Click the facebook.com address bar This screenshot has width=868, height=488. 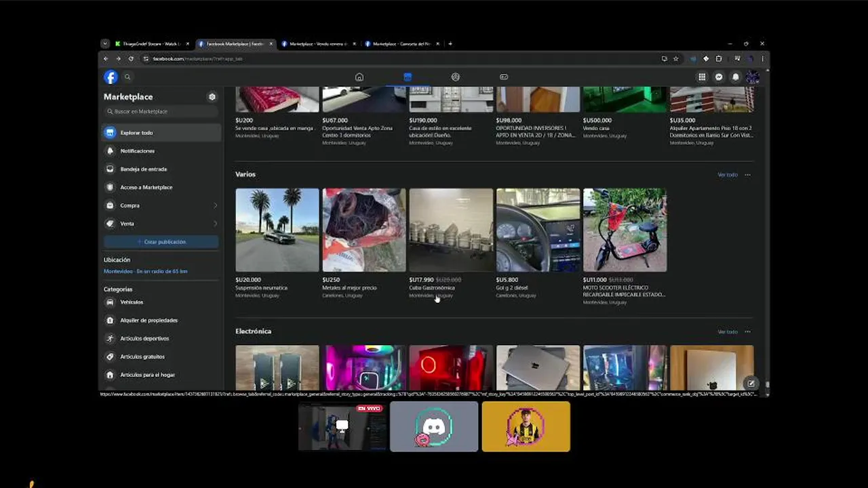[x=400, y=59]
